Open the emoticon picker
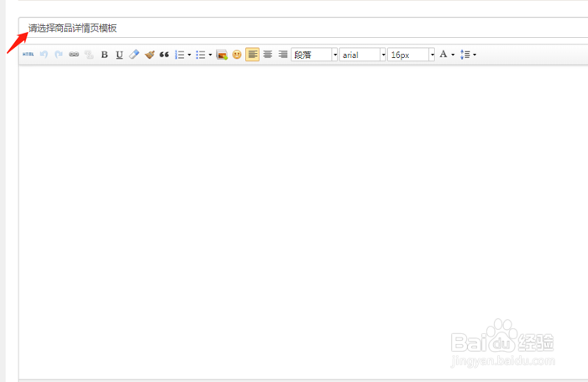 point(237,55)
